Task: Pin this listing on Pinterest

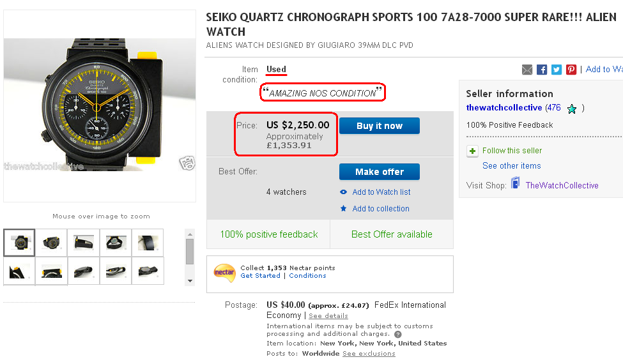Action: pyautogui.click(x=571, y=70)
